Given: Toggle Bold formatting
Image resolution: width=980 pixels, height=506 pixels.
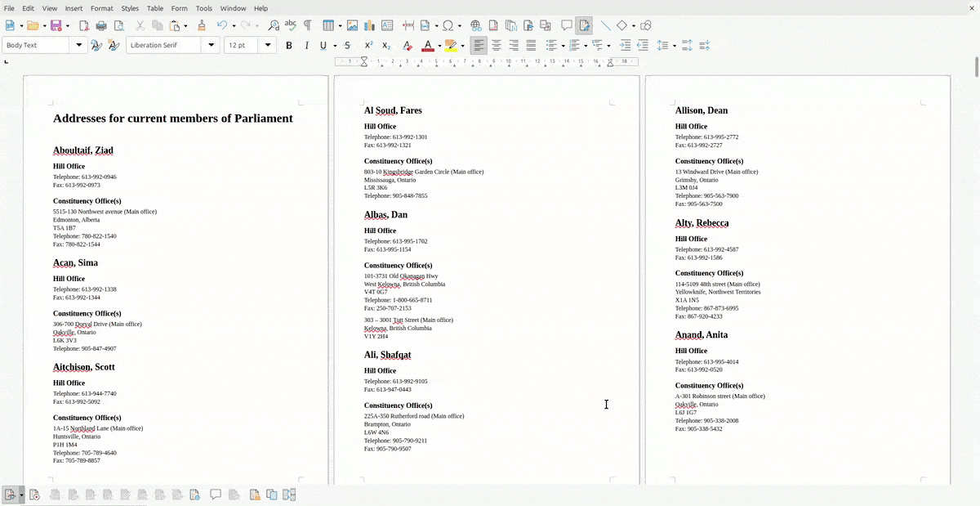Looking at the screenshot, I should click(288, 46).
